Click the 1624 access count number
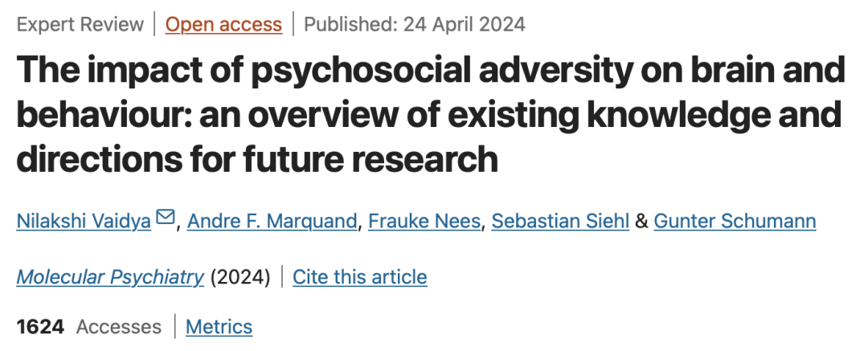868x351 pixels. click(40, 327)
